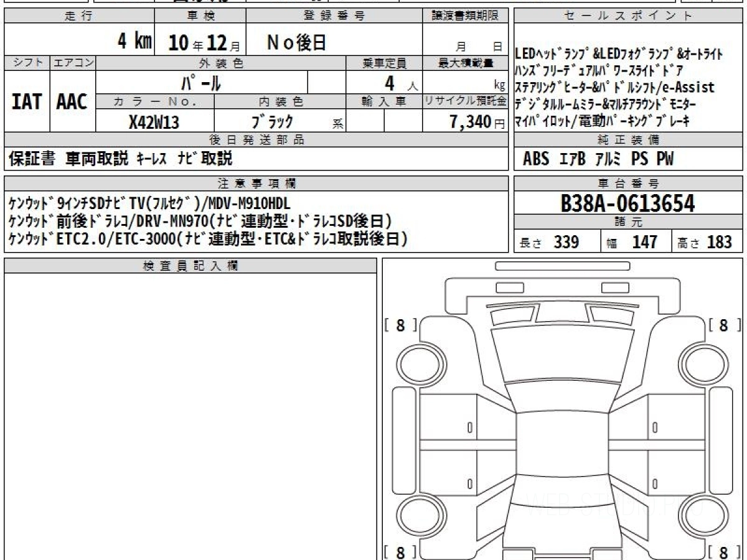
Task: Click the セールスポイント header
Action: pyautogui.click(x=628, y=16)
